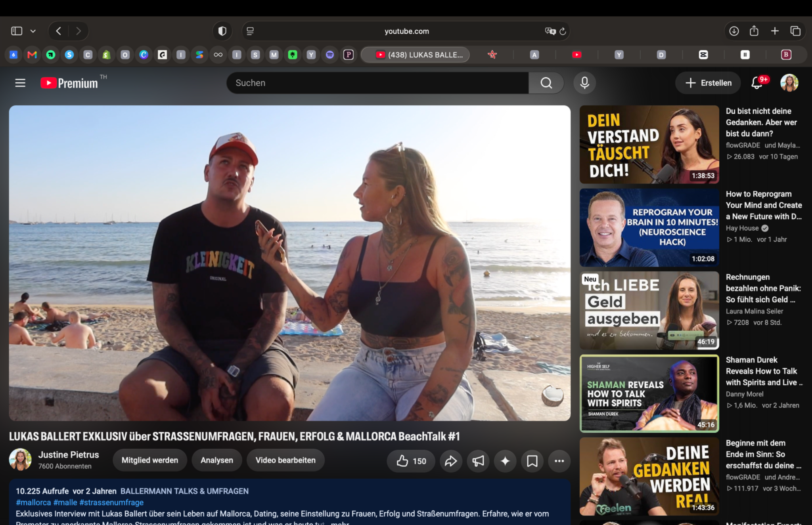
Task: Open more actions three-dot menu
Action: (559, 461)
